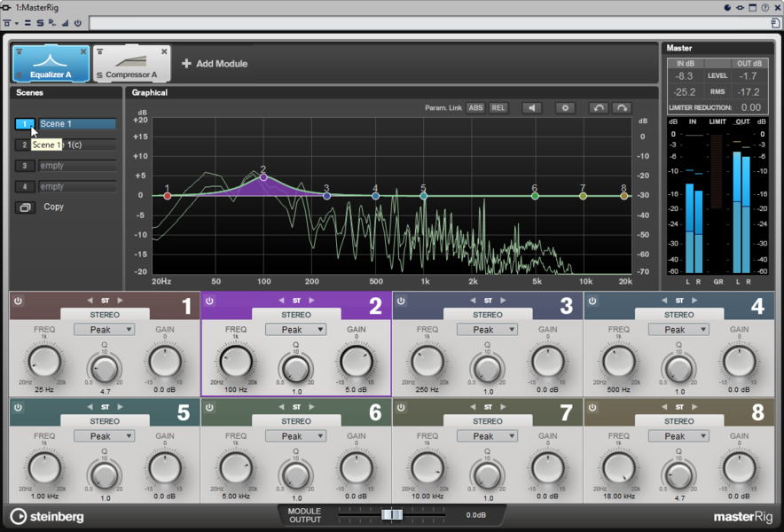Toggle power for EQ band 1
This screenshot has height=532, width=784.
[18, 301]
